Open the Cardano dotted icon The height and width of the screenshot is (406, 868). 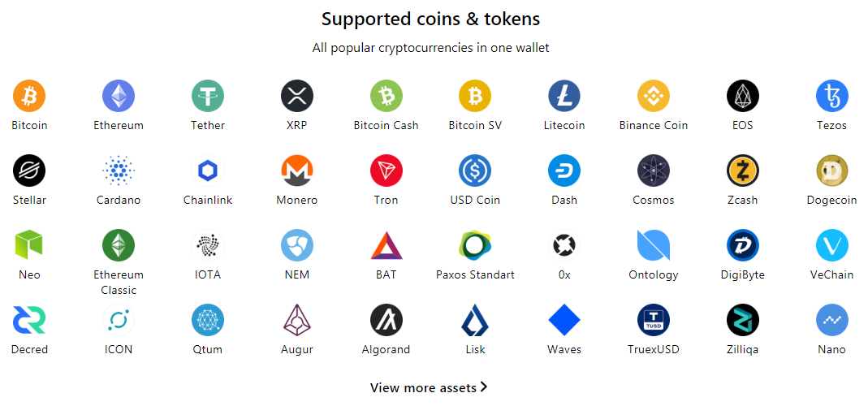coord(119,171)
